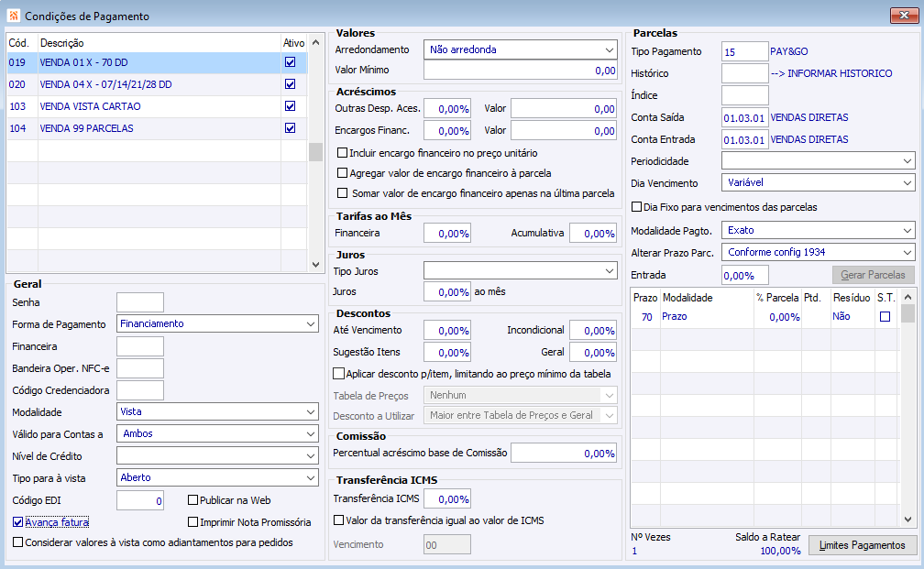The width and height of the screenshot is (924, 569).
Task: Uncheck the Avança fatura checkbox
Action: (x=19, y=522)
